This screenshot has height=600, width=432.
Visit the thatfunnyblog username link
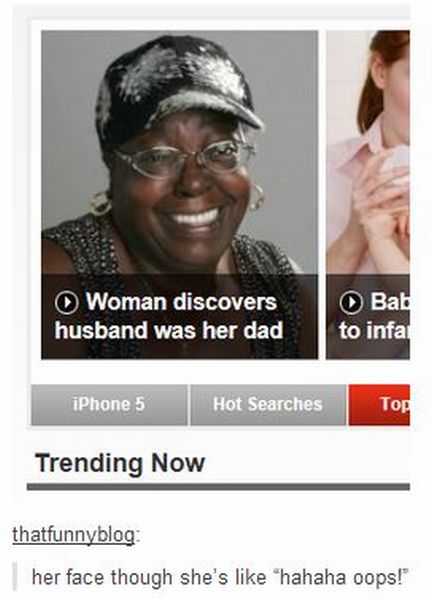(73, 535)
